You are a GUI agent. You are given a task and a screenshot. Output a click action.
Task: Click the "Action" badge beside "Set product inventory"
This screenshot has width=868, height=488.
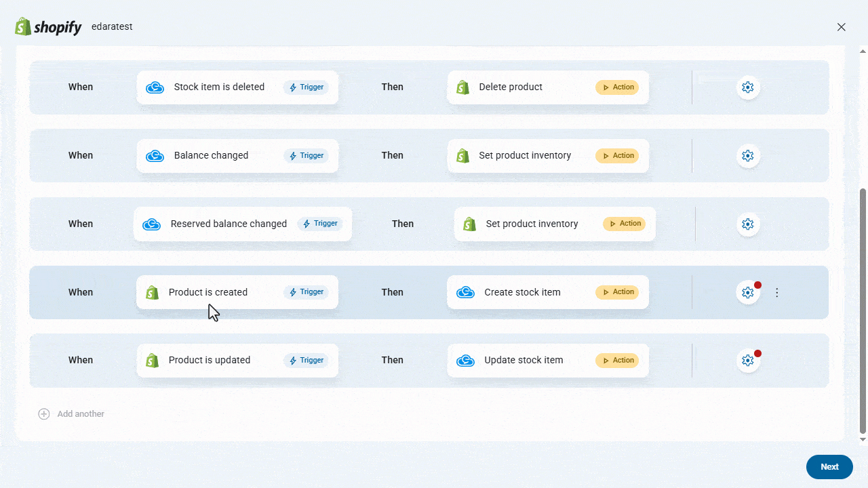(617, 155)
